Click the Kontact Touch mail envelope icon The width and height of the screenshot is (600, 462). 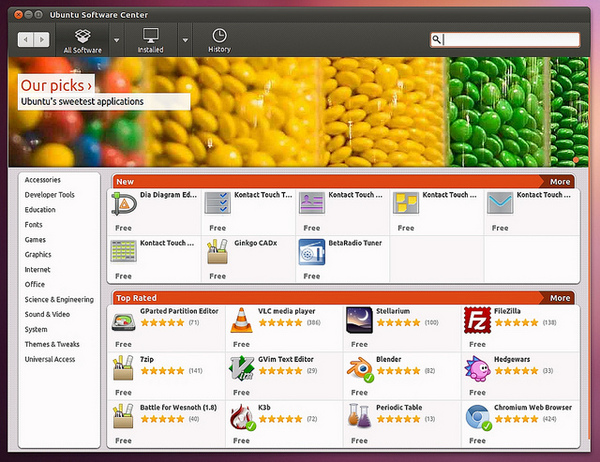point(500,203)
